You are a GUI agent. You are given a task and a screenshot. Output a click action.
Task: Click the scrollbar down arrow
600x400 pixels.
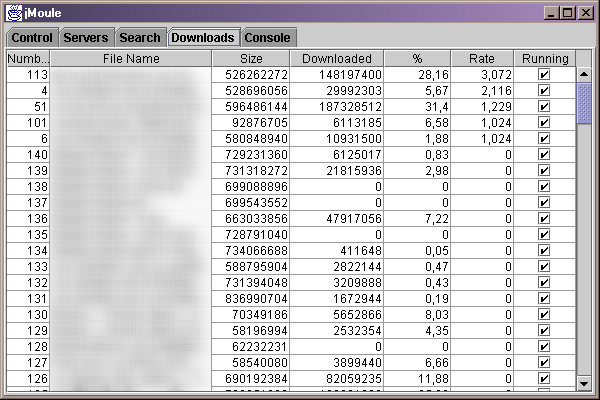(x=584, y=383)
